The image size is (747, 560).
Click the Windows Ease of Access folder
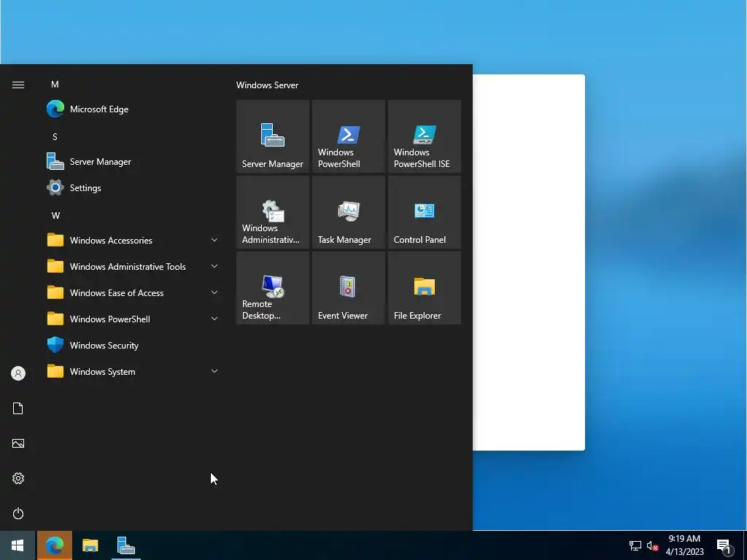click(x=133, y=292)
